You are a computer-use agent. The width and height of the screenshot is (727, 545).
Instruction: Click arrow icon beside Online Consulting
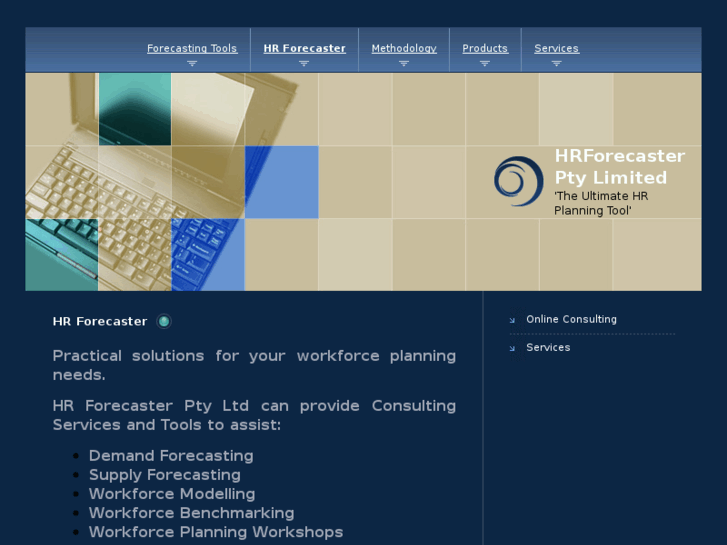click(x=512, y=320)
